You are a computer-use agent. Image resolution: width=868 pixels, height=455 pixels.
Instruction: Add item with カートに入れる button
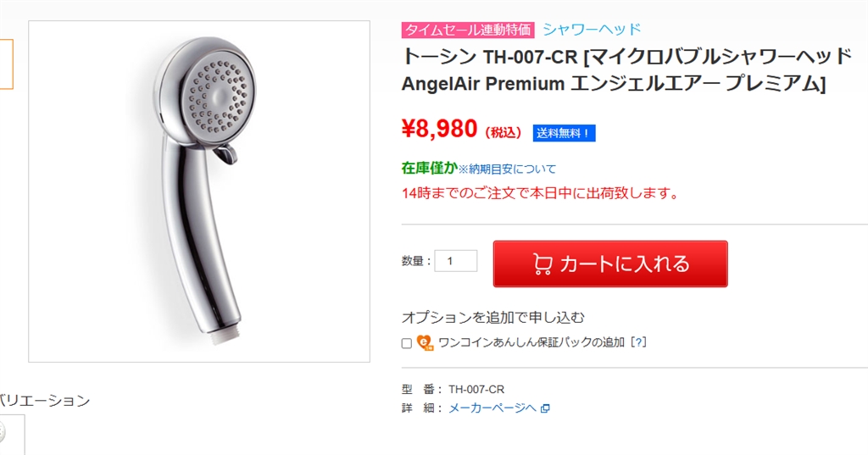pyautogui.click(x=610, y=264)
